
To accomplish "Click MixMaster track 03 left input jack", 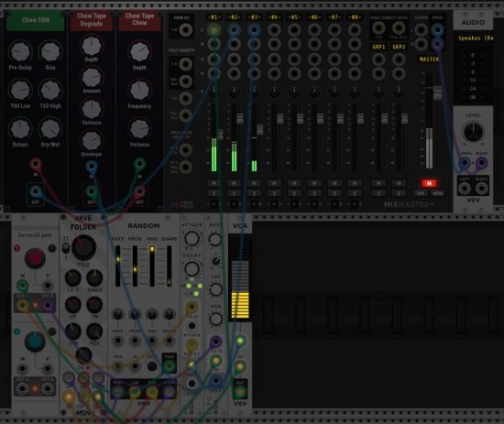I will pyautogui.click(x=254, y=30).
